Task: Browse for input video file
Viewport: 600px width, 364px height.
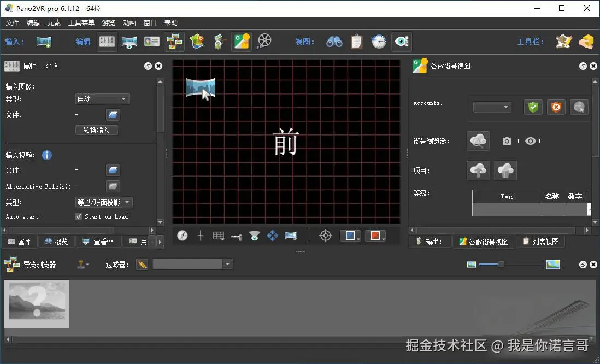Action: point(113,169)
